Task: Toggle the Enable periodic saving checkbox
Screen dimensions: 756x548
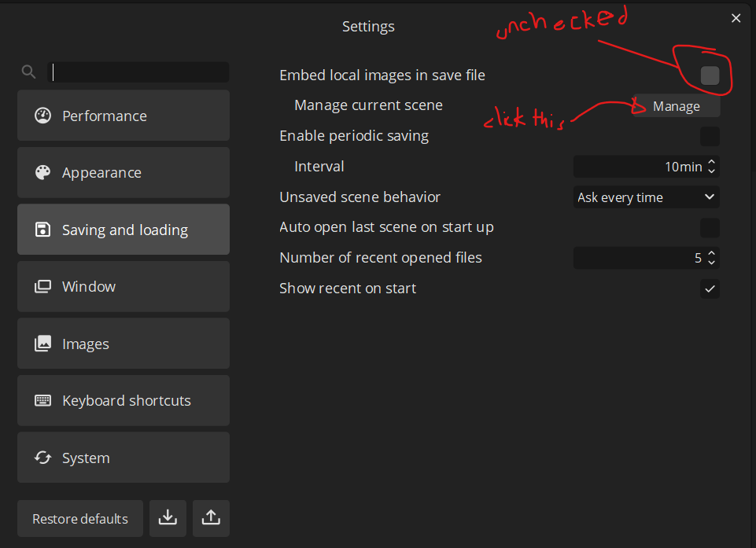Action: (710, 137)
